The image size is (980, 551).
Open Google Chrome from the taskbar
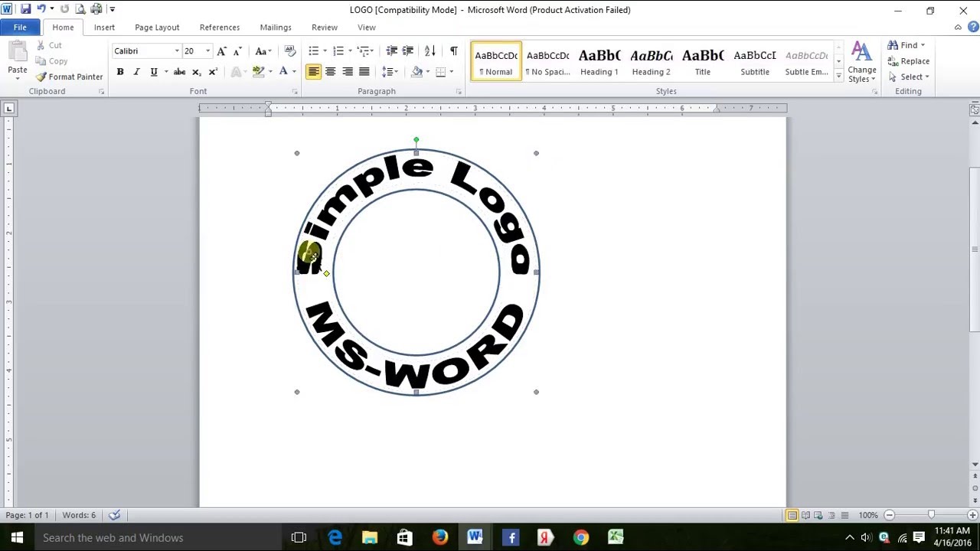click(580, 537)
